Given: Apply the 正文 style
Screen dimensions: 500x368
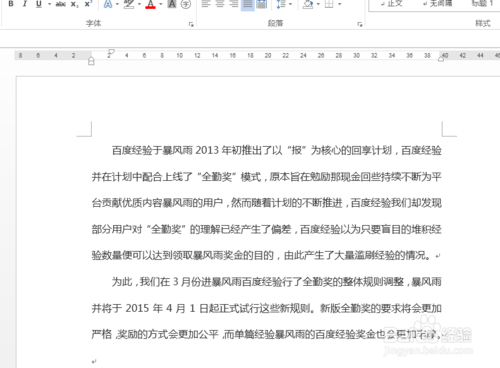Looking at the screenshot, I should click(392, 4).
